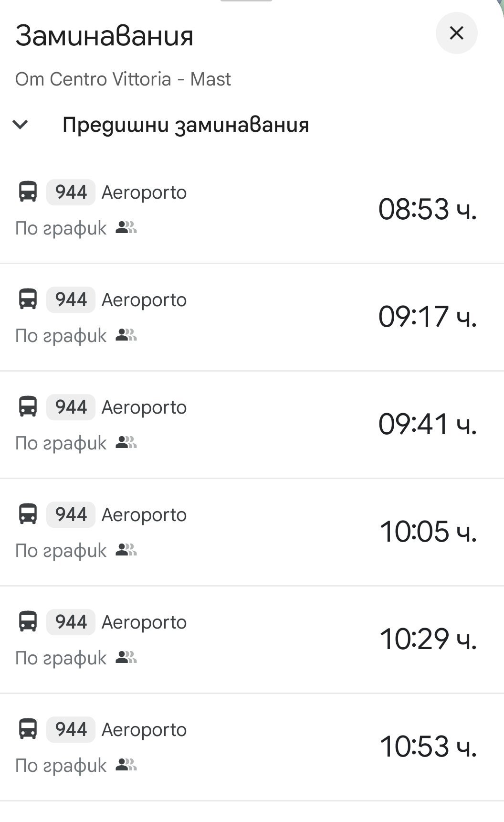Click the top drag handle of panel
504x822 pixels.
pyautogui.click(x=246, y=1)
